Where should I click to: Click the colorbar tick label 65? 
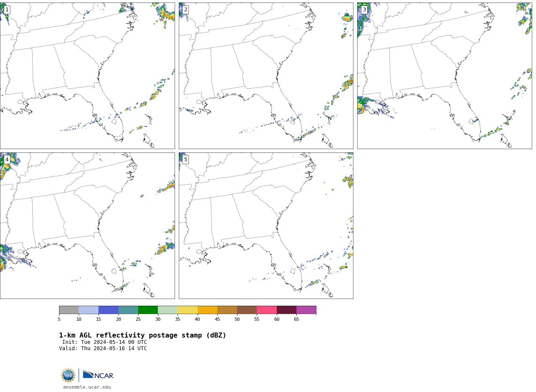[296, 320]
